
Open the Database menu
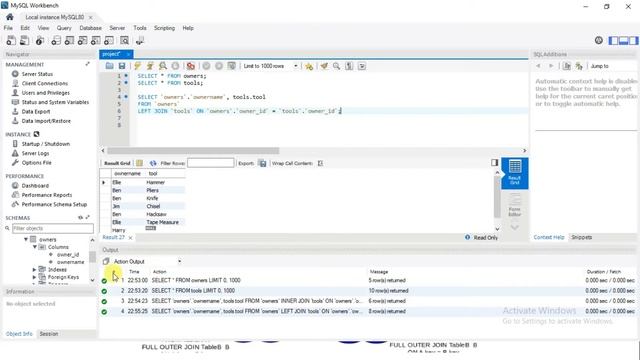(90, 28)
